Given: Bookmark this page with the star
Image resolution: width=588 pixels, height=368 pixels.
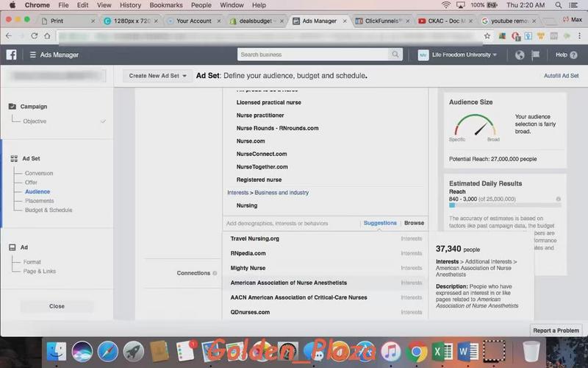Looking at the screenshot, I should click(487, 35).
